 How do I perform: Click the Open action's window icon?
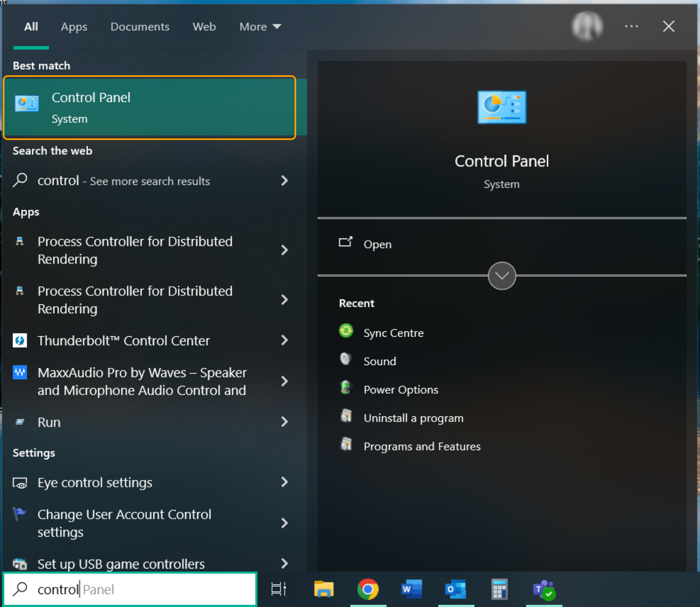346,242
